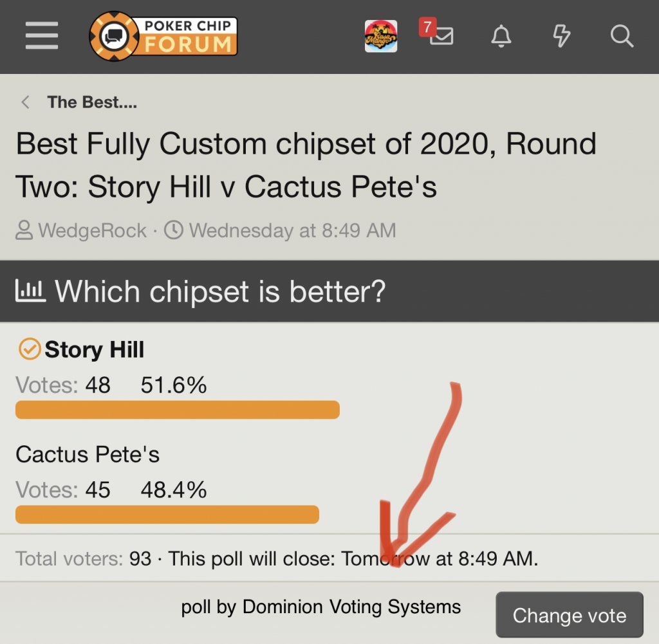
Task: Click the poll bar chart icon
Action: [x=30, y=291]
